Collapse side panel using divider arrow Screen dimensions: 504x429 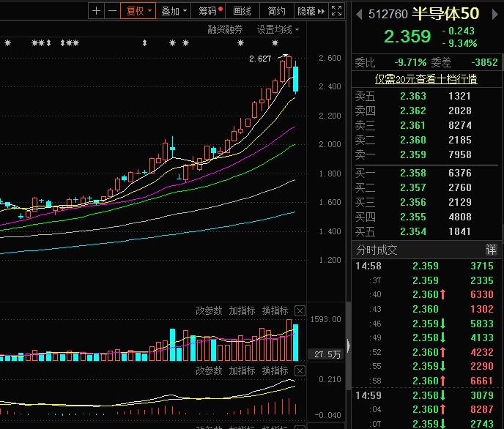pyautogui.click(x=349, y=346)
